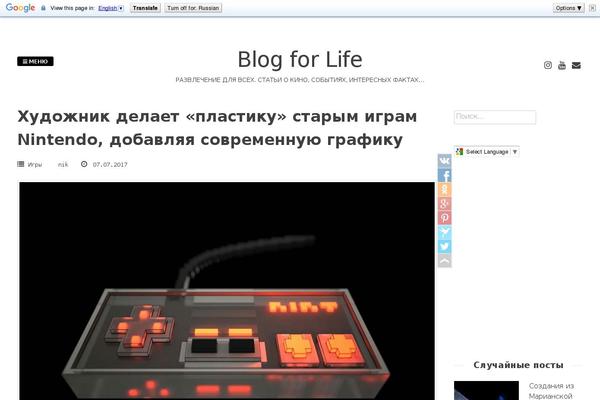Share via Pinterest icon
The image size is (600, 400).
445,218
